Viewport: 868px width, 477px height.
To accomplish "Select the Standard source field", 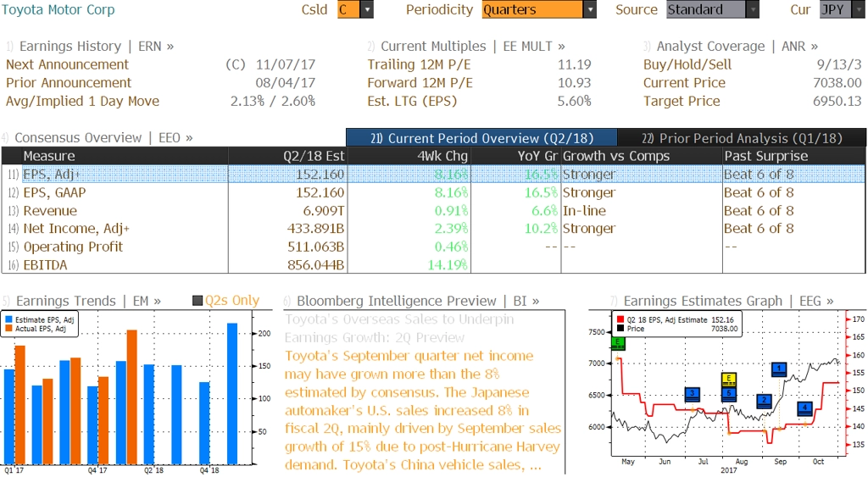I will click(x=706, y=9).
